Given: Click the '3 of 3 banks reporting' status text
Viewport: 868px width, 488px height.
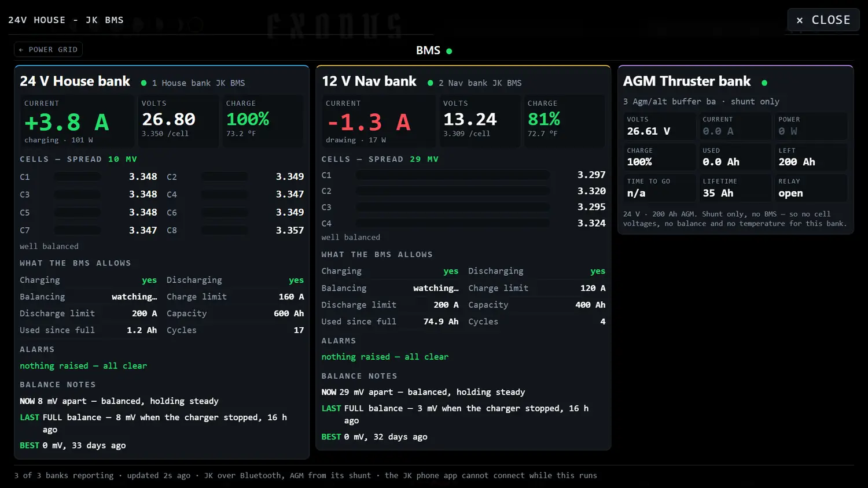Looking at the screenshot, I should (64, 475).
